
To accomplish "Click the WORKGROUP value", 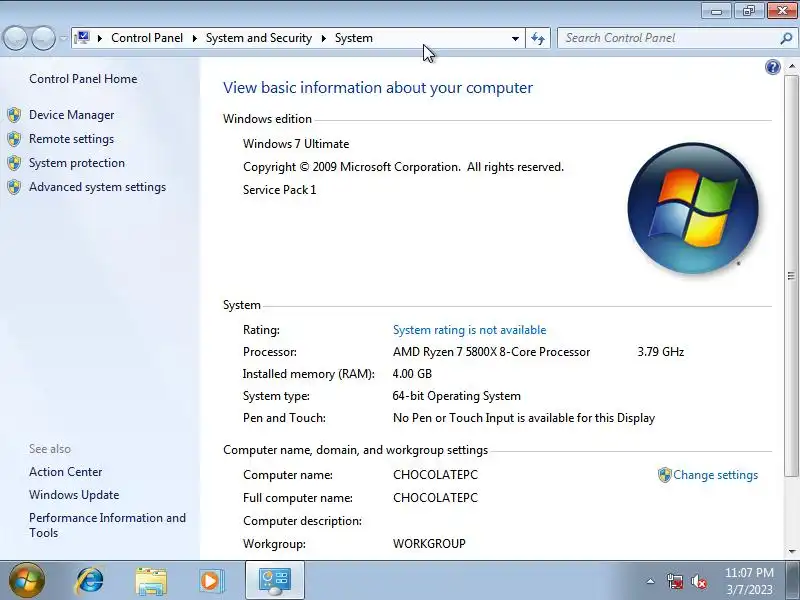I will 429,543.
